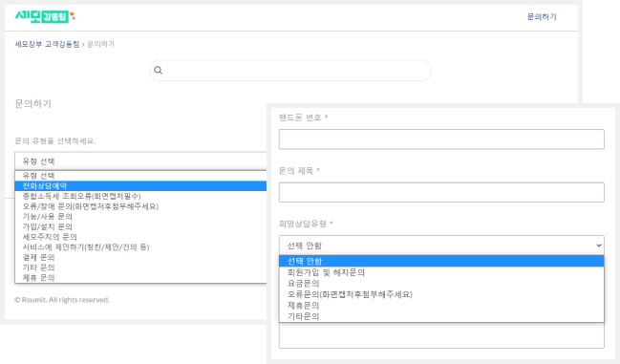The height and width of the screenshot is (364, 620).
Task: Click the 세모 감동팀 logo
Action: pos(45,16)
